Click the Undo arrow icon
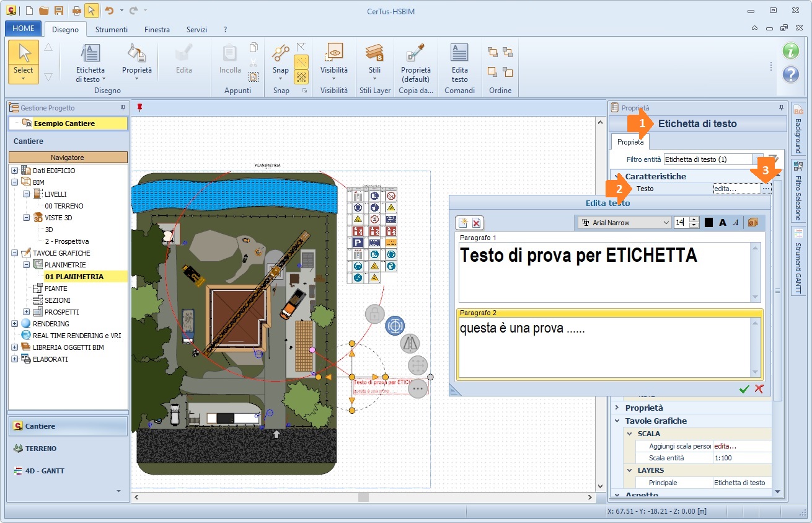812x523 pixels. click(109, 11)
